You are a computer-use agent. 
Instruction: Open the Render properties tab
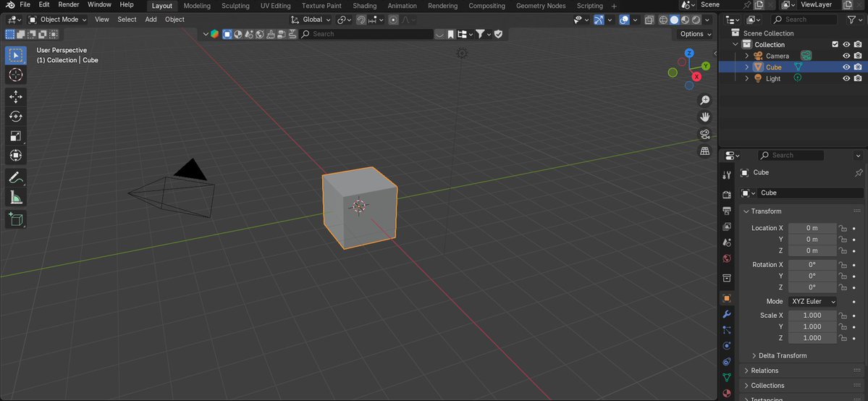click(727, 195)
